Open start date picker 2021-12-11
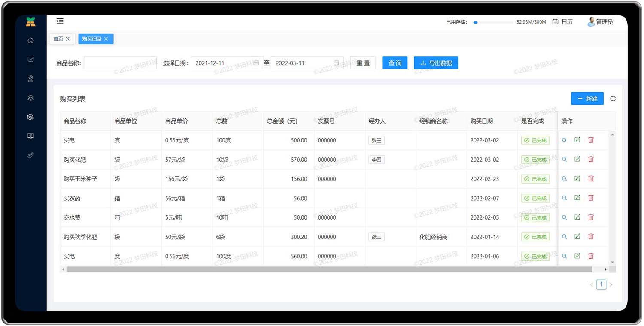644x326 pixels. pos(227,63)
